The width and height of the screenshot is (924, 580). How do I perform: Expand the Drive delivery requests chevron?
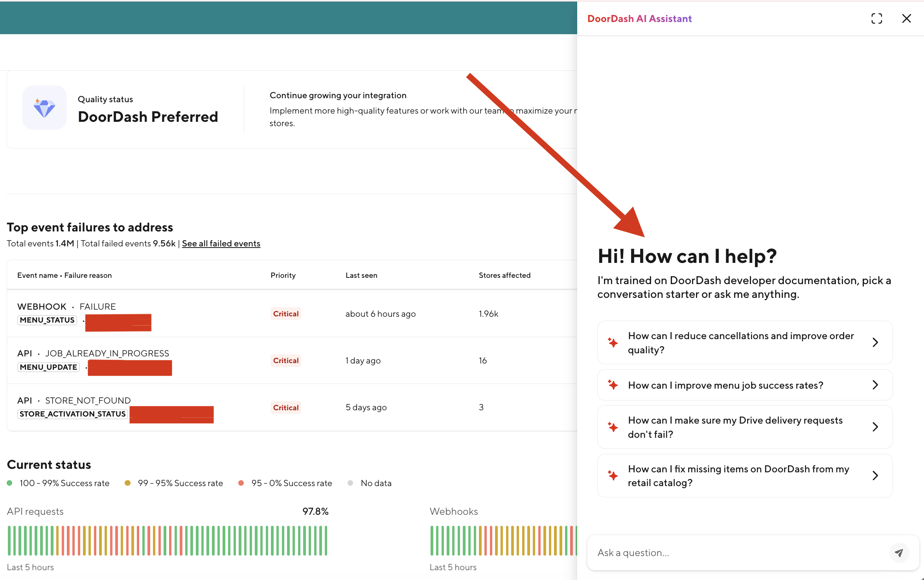(875, 427)
